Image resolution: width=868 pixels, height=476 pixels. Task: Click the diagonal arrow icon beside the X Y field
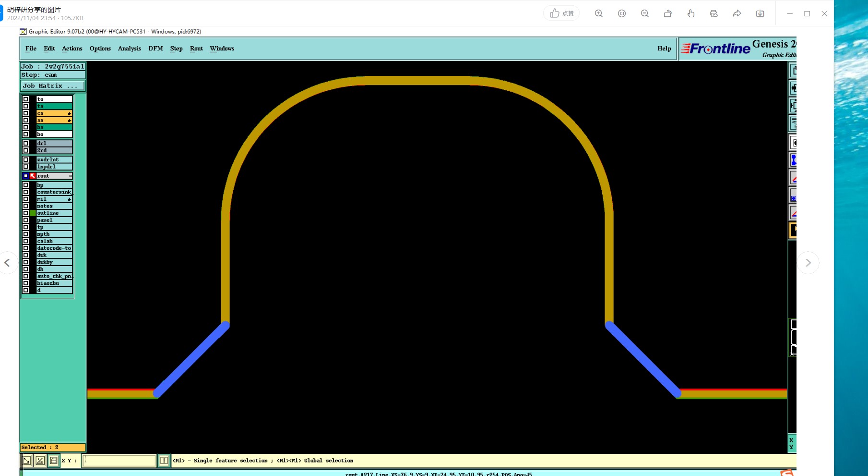(26, 461)
